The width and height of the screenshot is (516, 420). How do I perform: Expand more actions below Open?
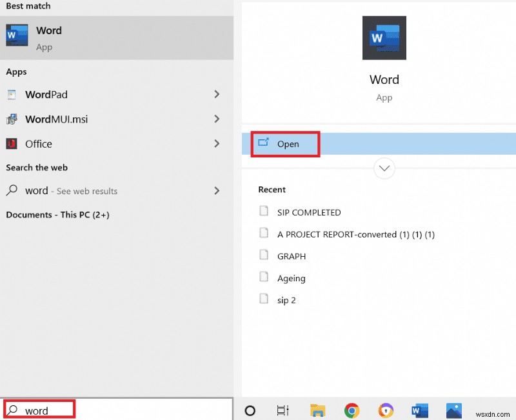[x=384, y=168]
